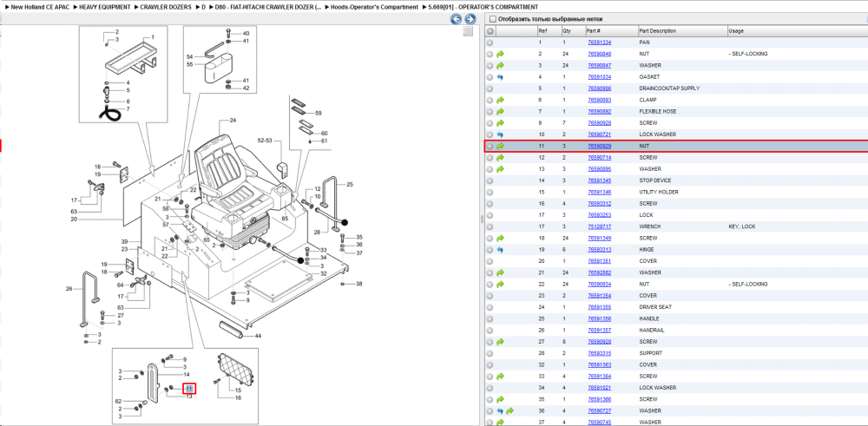Open part number 76591355 link
The height and width of the screenshot is (426, 868).
pyautogui.click(x=599, y=307)
